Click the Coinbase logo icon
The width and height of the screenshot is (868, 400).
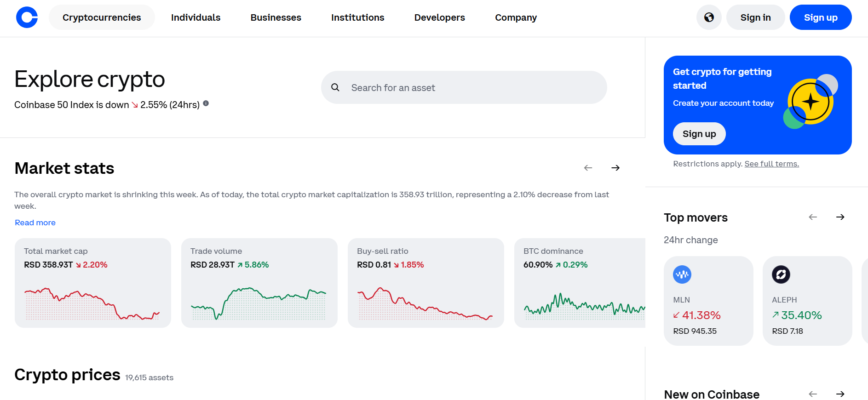tap(27, 17)
